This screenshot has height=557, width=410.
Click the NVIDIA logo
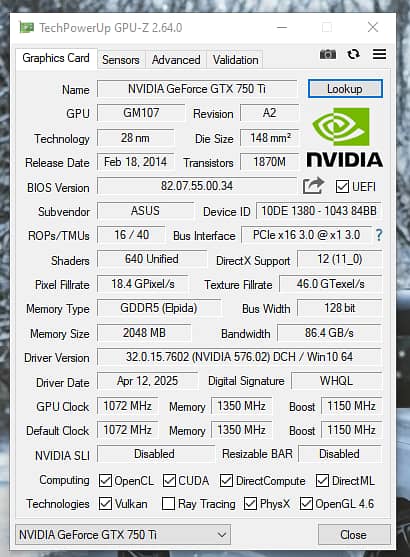pos(345,137)
